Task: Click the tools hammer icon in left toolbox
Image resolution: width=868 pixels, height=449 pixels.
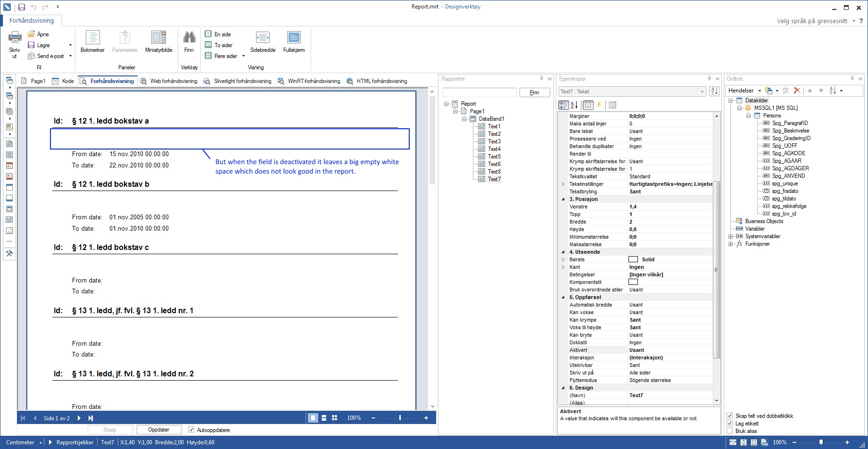Action: pyautogui.click(x=9, y=253)
